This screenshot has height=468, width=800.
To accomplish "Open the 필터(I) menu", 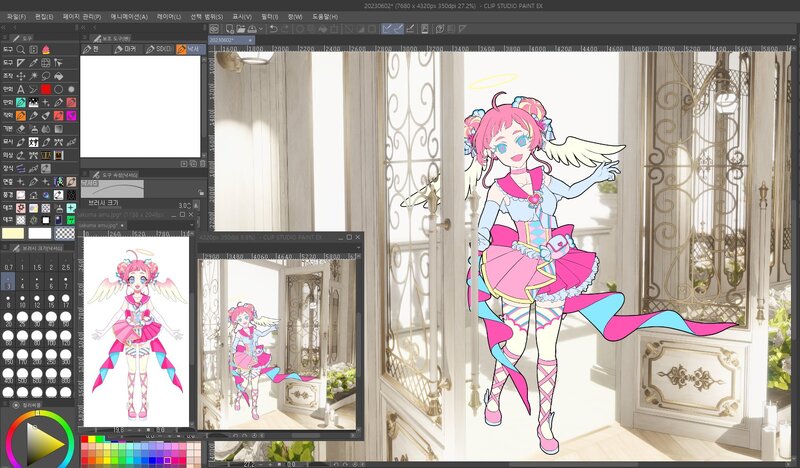I will point(269,17).
